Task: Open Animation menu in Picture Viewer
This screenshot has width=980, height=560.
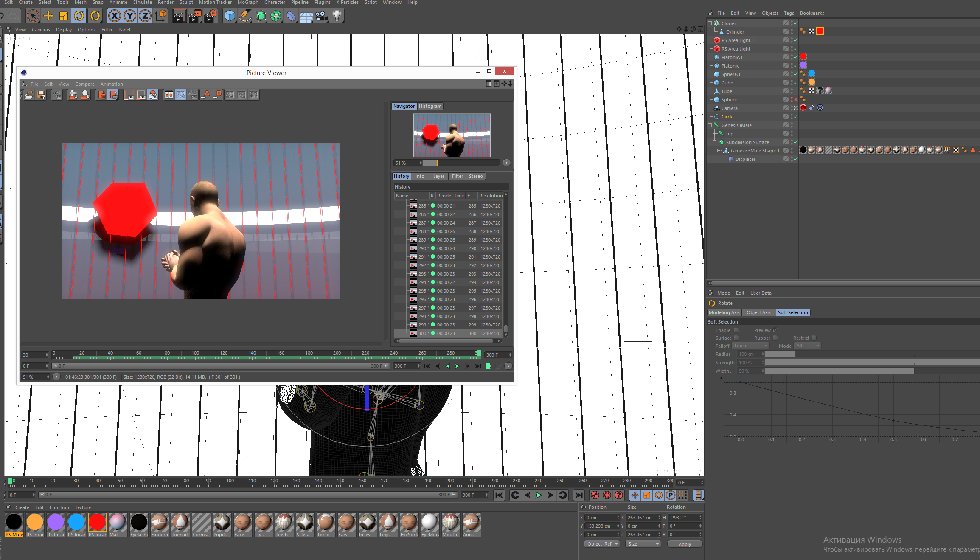Action: tap(112, 84)
